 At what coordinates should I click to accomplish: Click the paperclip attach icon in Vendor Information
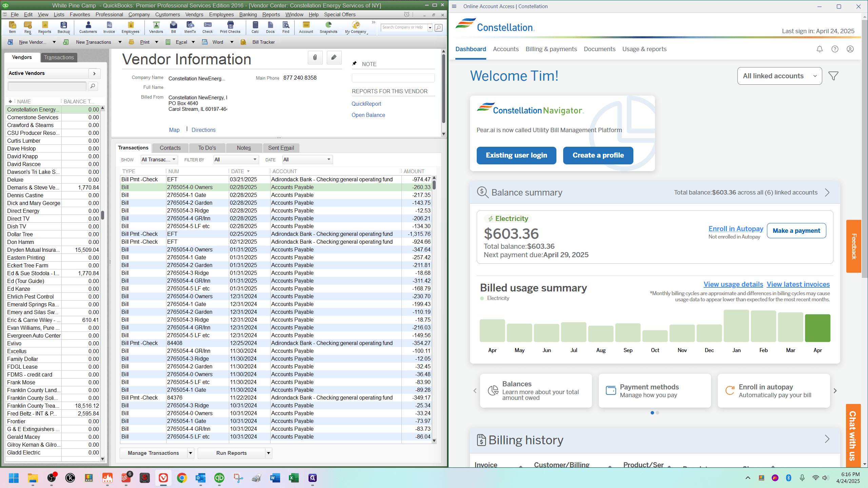[x=315, y=58]
